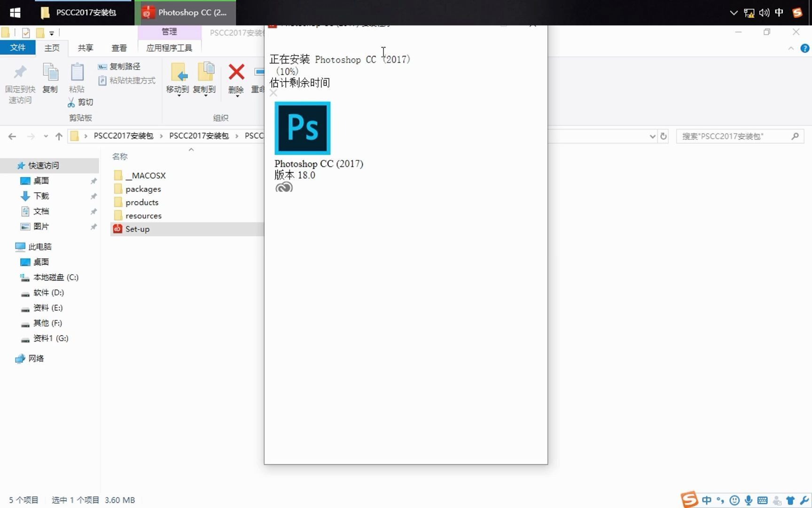Select Photoshop CC installer taskbar button
The height and width of the screenshot is (508, 812).
[x=185, y=12]
